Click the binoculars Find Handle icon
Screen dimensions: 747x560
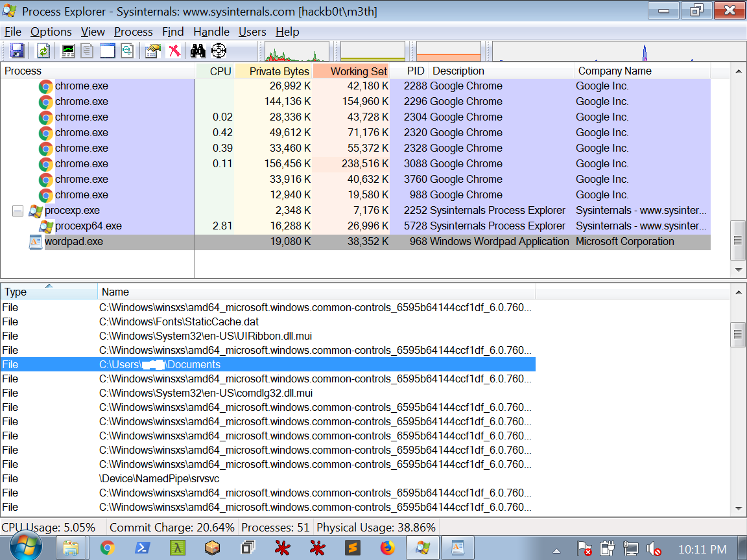198,51
